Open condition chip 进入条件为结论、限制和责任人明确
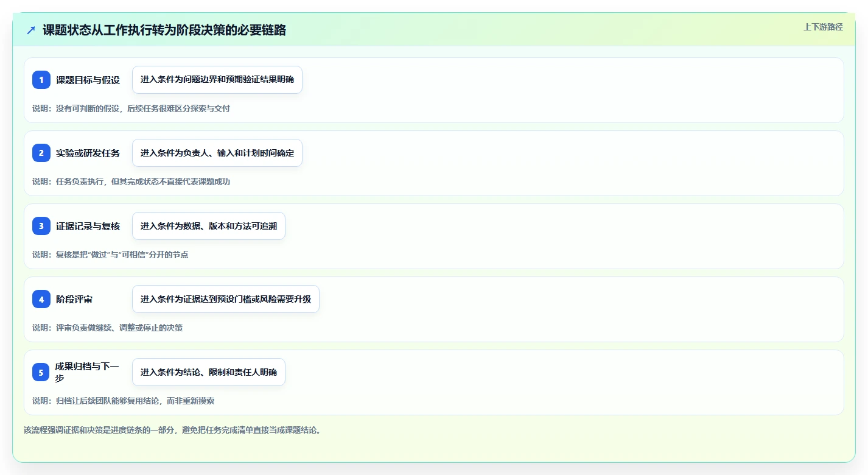 pos(209,372)
